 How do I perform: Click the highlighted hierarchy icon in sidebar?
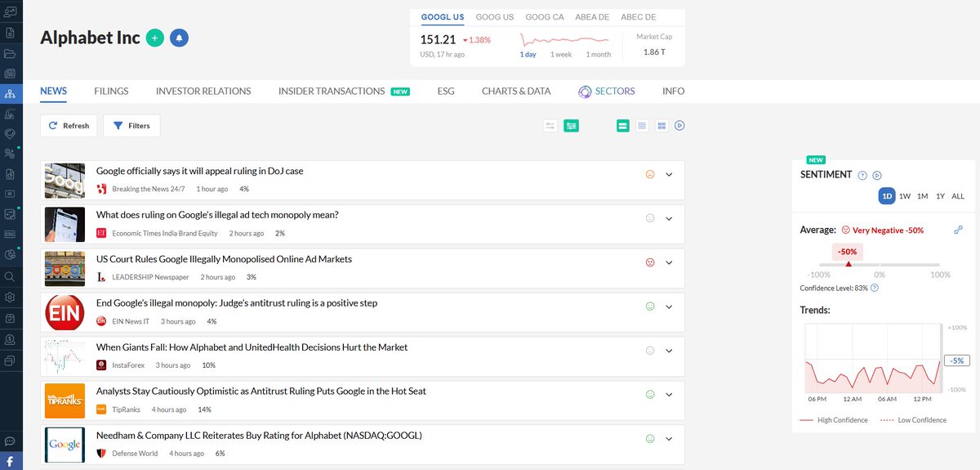pos(10,93)
